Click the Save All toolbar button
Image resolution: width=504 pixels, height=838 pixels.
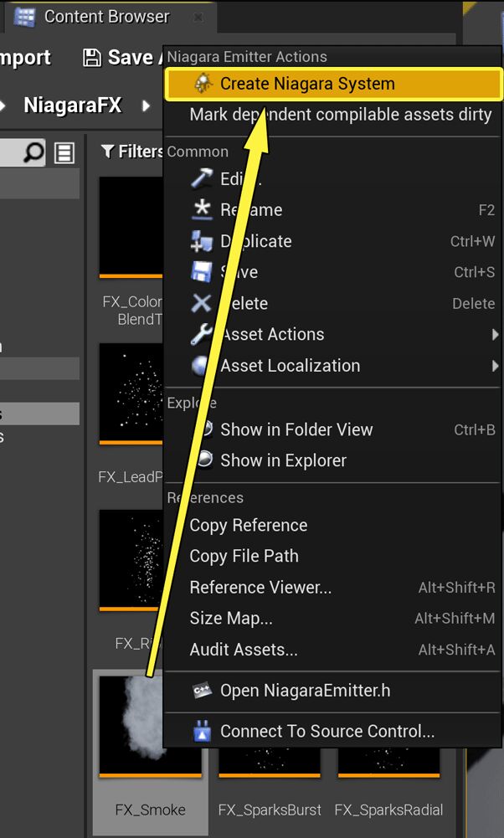coord(121,57)
